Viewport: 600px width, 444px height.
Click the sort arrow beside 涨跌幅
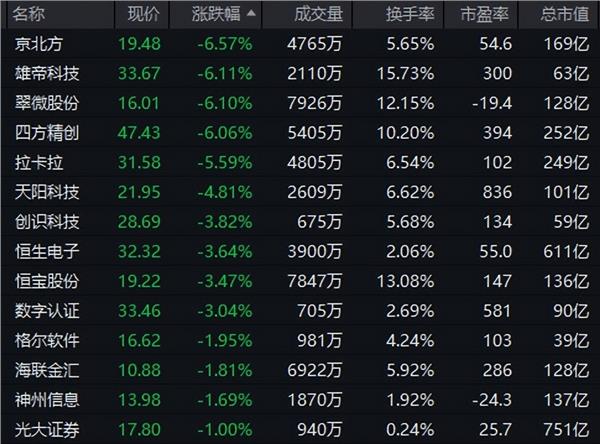pyautogui.click(x=251, y=13)
